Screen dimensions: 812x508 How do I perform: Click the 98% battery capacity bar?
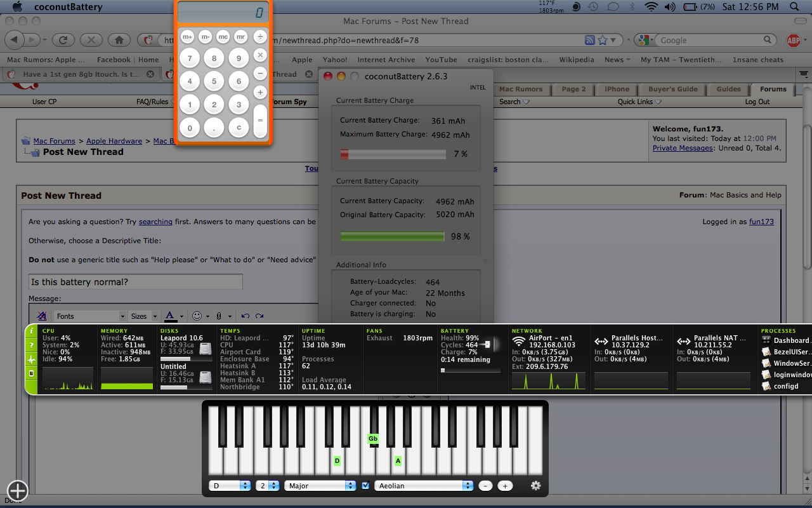tap(393, 236)
